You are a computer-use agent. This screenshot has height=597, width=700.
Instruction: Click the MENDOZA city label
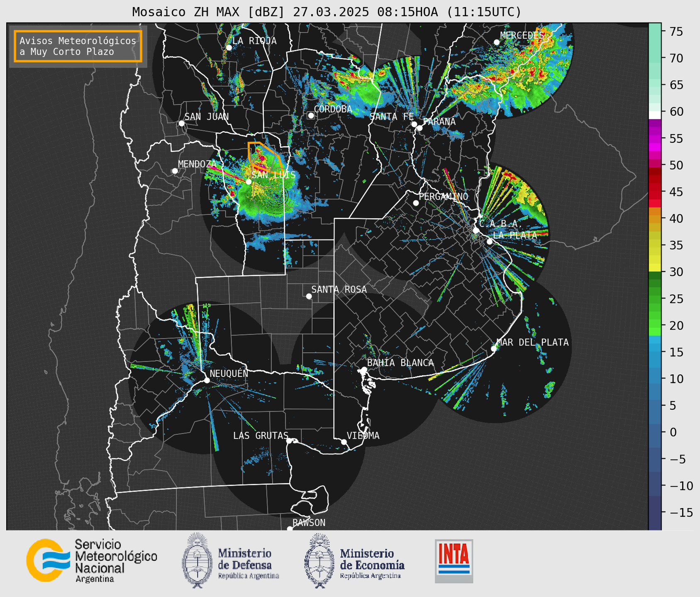(197, 164)
